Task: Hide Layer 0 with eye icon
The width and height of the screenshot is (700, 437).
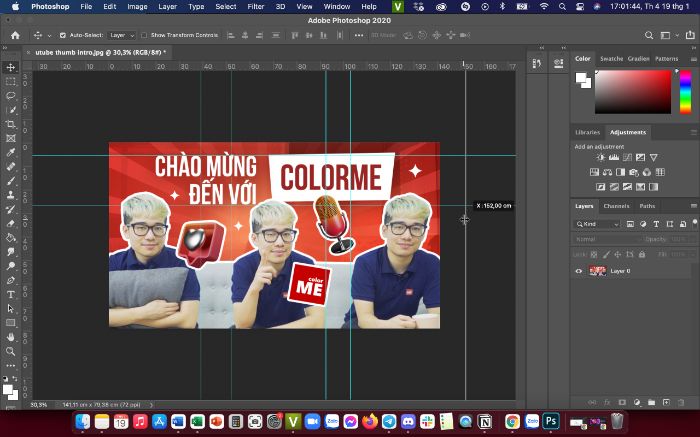Action: click(x=579, y=271)
